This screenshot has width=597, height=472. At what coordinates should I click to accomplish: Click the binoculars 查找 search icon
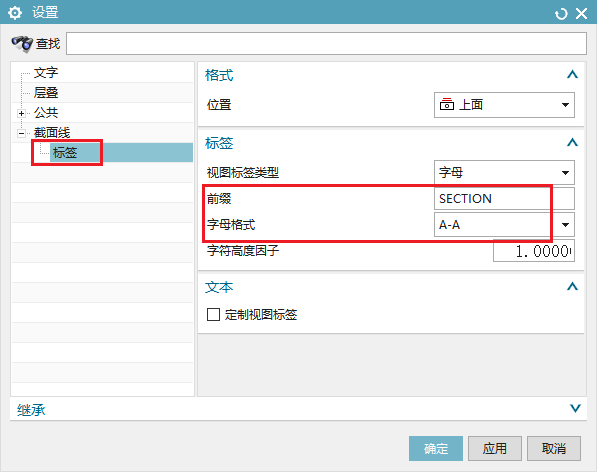point(22,44)
